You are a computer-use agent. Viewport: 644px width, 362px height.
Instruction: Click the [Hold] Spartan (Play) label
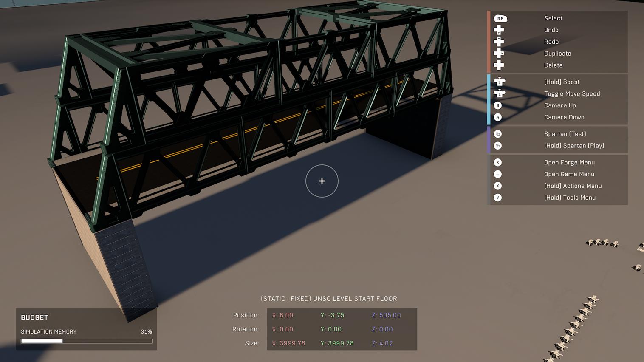point(574,146)
